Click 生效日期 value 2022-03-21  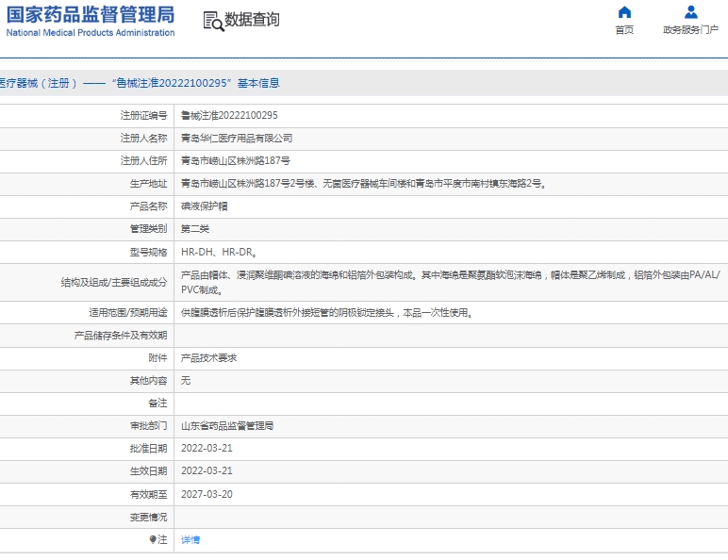(207, 470)
